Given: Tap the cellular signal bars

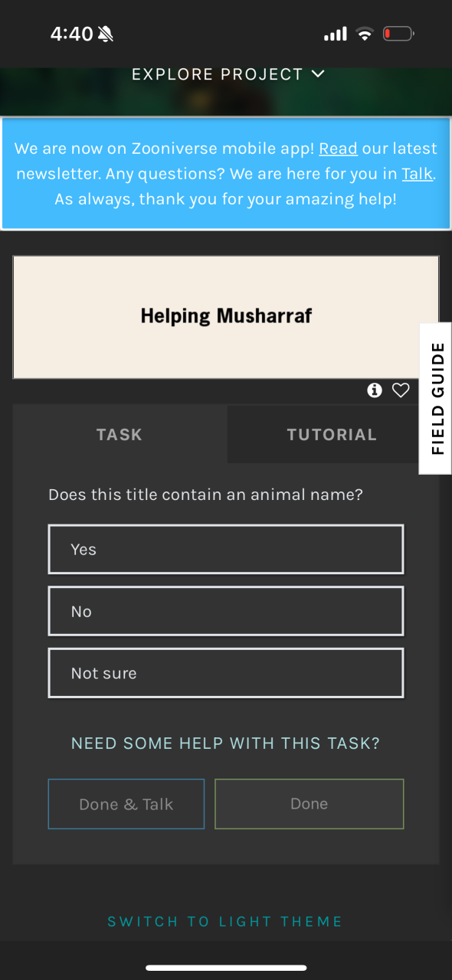Looking at the screenshot, I should pos(336,34).
